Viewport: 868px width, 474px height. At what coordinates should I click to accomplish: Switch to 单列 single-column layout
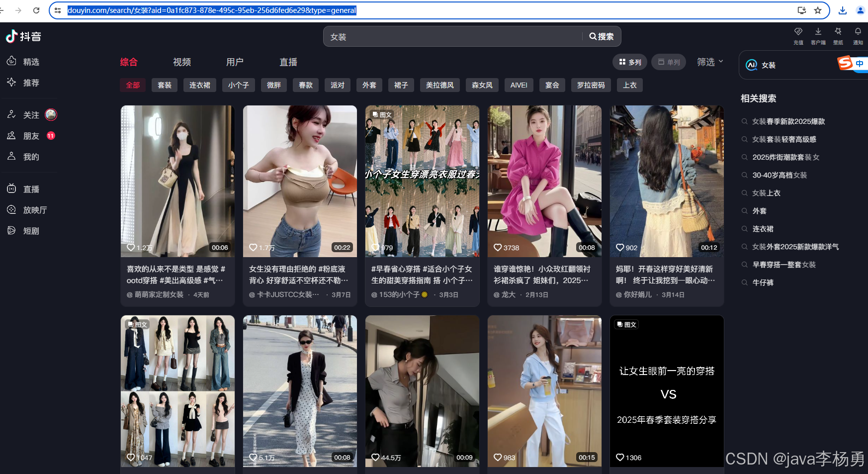point(668,62)
